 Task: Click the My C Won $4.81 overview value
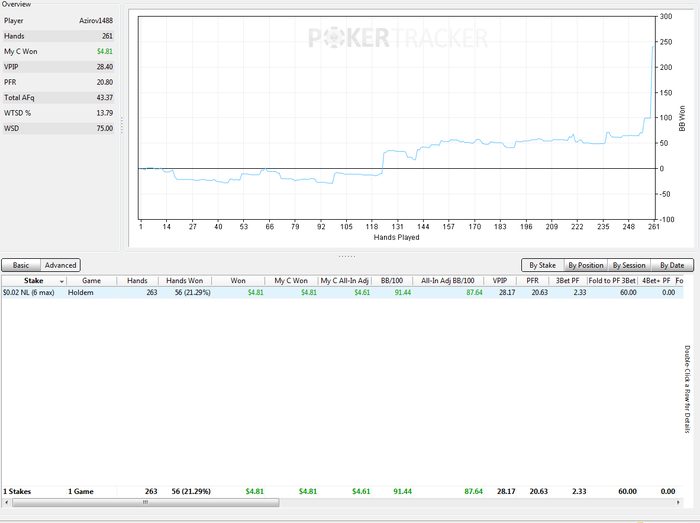[x=105, y=51]
